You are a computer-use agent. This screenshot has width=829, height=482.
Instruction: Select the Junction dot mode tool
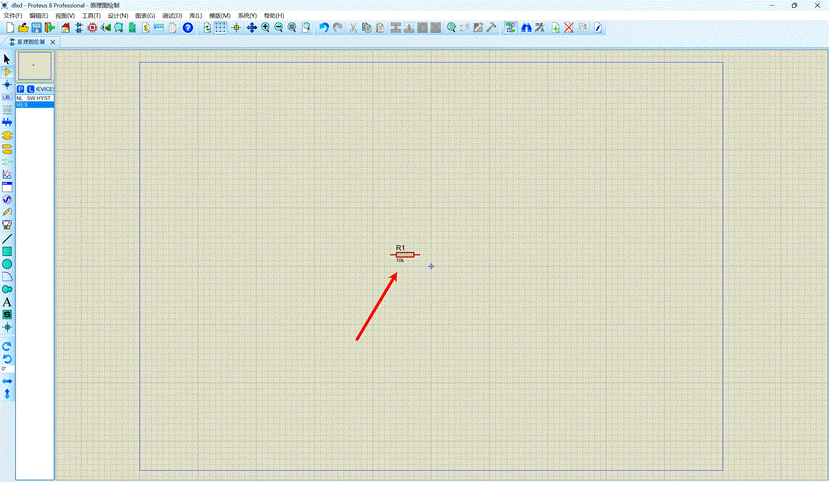coord(7,85)
